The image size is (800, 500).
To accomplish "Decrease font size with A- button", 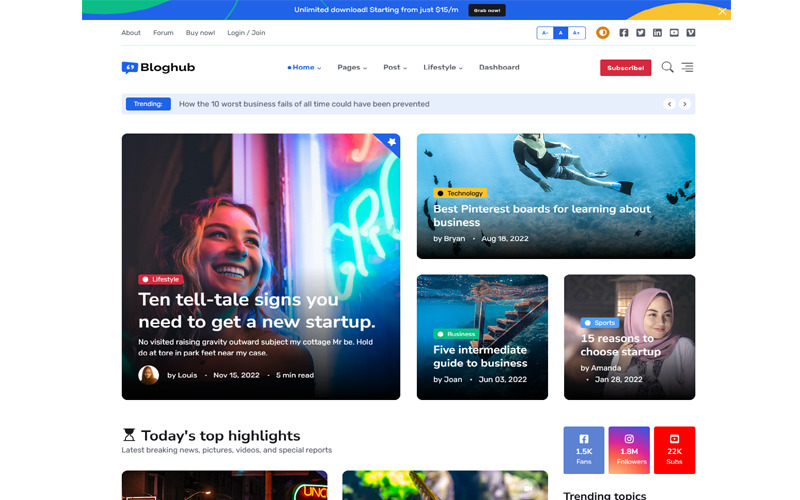I will 545,33.
